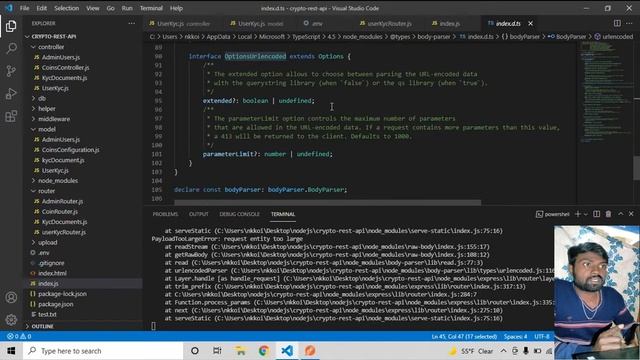Open the Extensions view
Viewport: 640px width, 360px height.
(x=11, y=116)
